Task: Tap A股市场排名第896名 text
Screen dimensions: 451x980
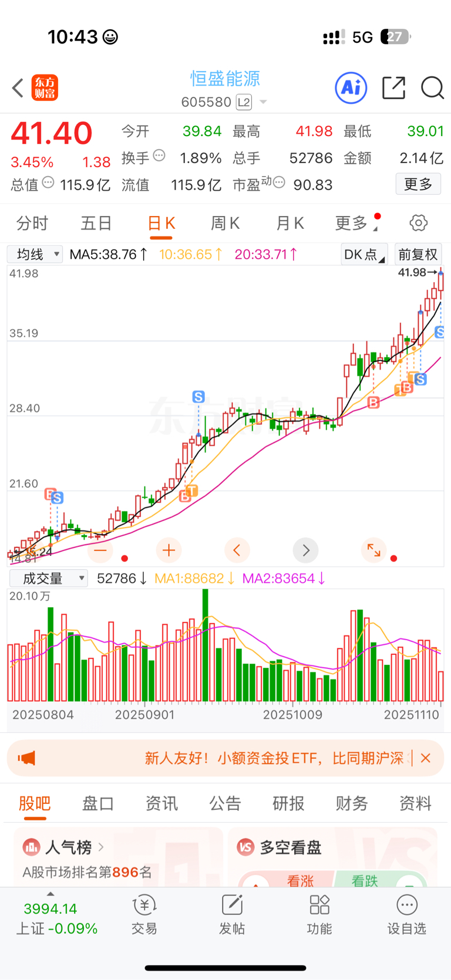Action: (87, 872)
